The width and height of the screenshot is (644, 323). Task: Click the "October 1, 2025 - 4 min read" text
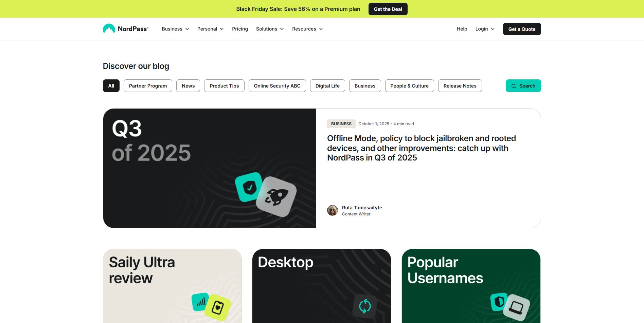[x=386, y=124]
